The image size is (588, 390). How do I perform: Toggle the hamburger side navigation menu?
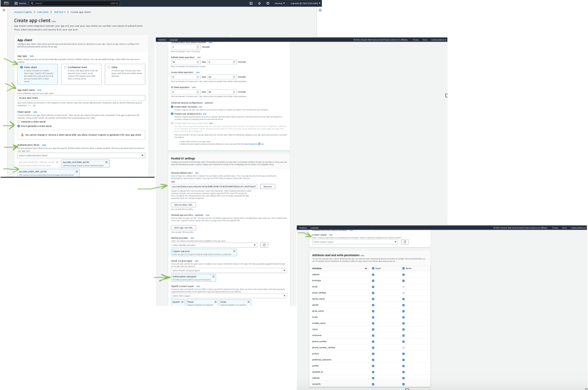coord(4,10)
